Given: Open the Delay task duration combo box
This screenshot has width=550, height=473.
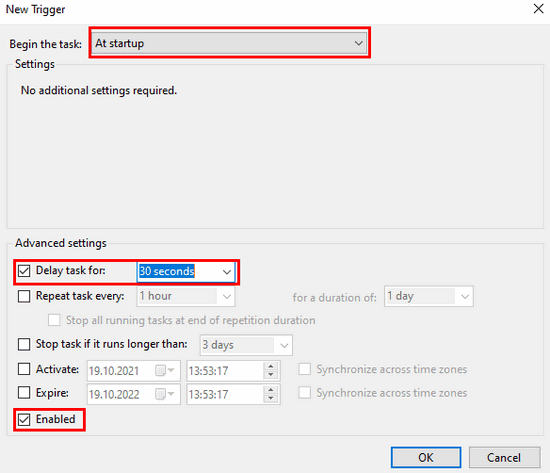Looking at the screenshot, I should [x=227, y=272].
